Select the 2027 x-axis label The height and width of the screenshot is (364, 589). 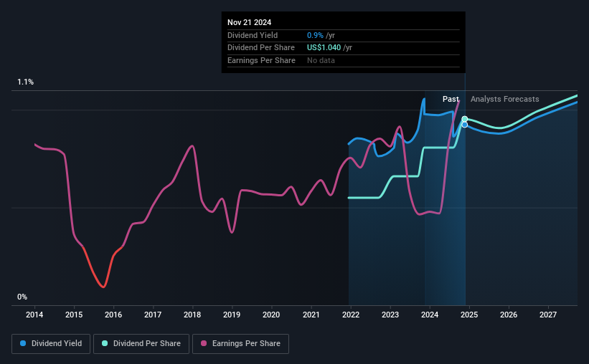(547, 315)
